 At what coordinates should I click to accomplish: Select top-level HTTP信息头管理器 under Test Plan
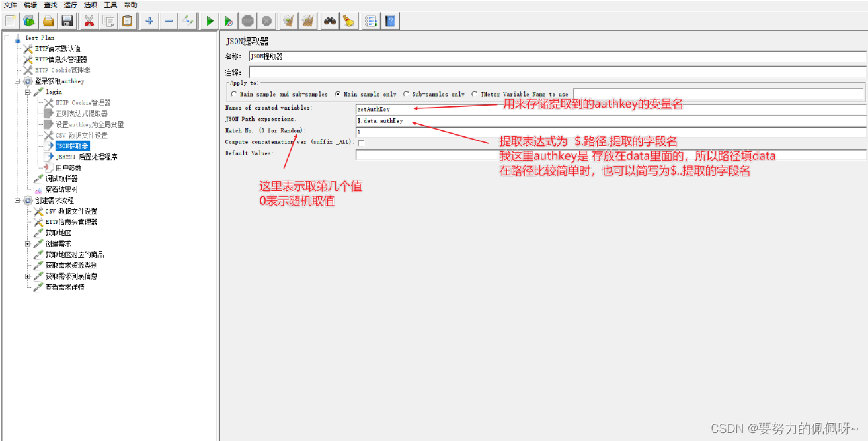[x=60, y=60]
